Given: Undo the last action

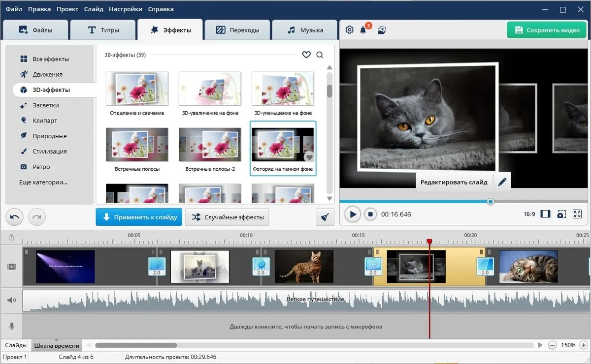Looking at the screenshot, I should click(15, 217).
